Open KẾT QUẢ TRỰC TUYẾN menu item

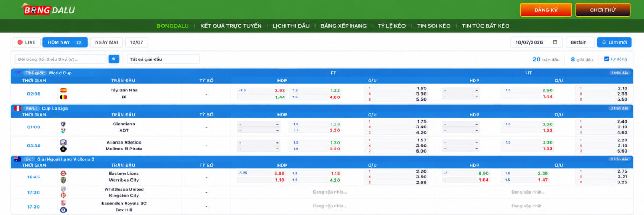click(x=231, y=26)
